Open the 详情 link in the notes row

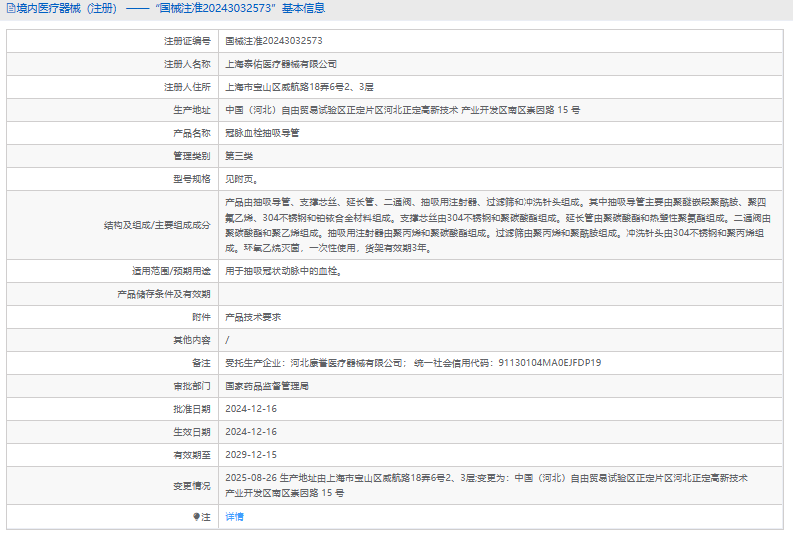tap(234, 517)
